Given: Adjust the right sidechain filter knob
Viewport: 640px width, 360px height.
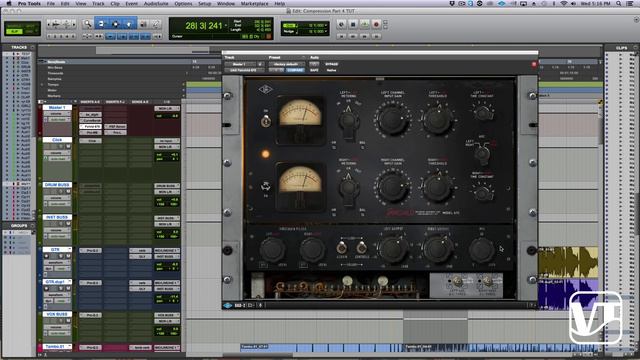Looking at the screenshot, I should [312, 249].
